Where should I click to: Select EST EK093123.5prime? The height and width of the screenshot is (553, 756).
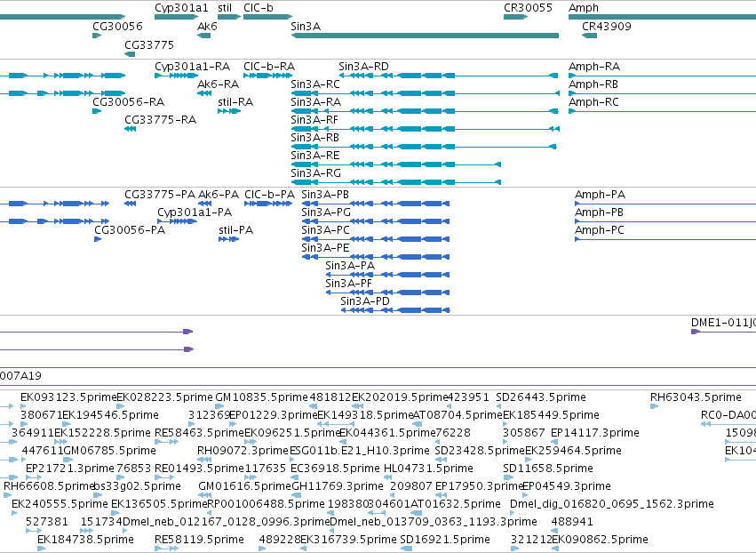(24, 406)
